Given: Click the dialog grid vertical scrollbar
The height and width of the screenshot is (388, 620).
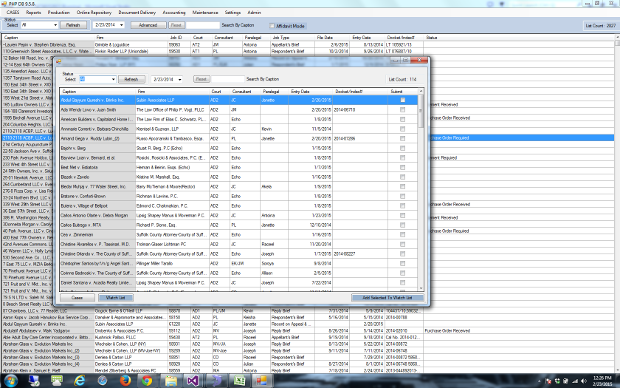Looking at the screenshot, I should (x=421, y=190).
